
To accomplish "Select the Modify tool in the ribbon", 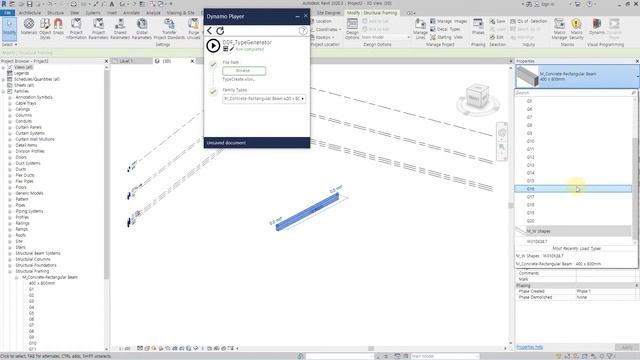I will [x=9, y=28].
